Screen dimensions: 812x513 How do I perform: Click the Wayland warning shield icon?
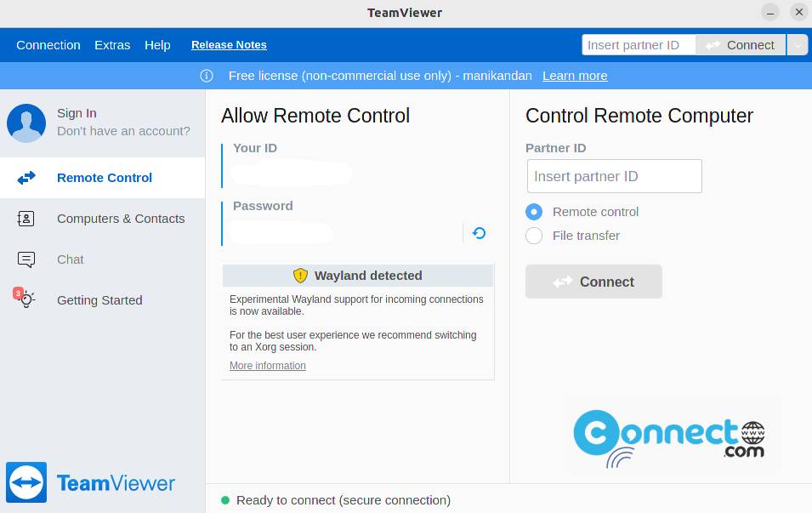click(300, 275)
